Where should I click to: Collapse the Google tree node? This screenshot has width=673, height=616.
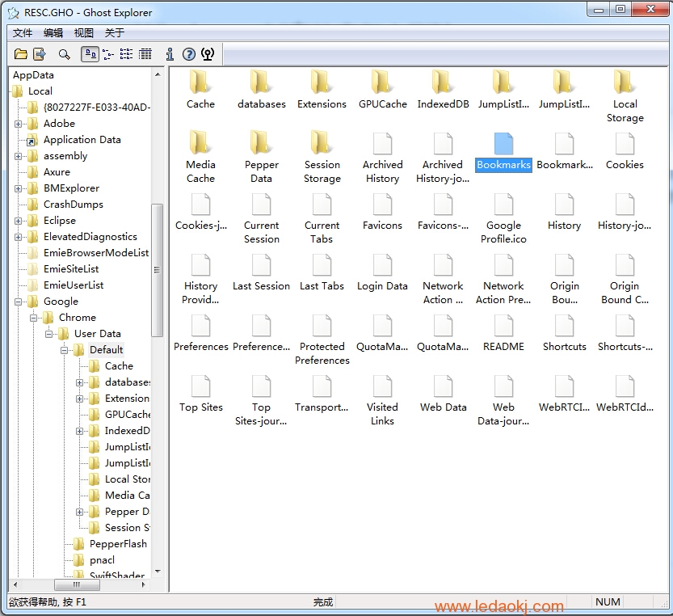click(x=18, y=302)
